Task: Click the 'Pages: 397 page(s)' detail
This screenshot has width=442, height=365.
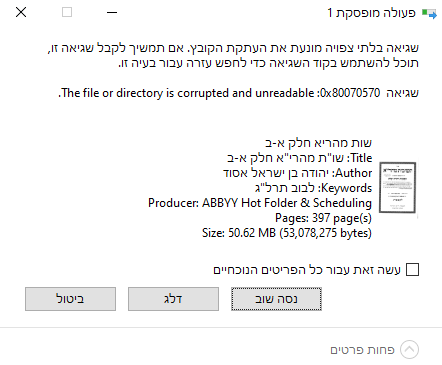Action: [x=323, y=218]
